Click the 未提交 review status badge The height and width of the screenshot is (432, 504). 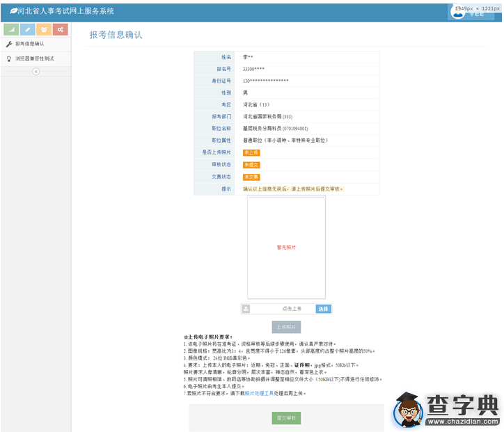(x=251, y=165)
